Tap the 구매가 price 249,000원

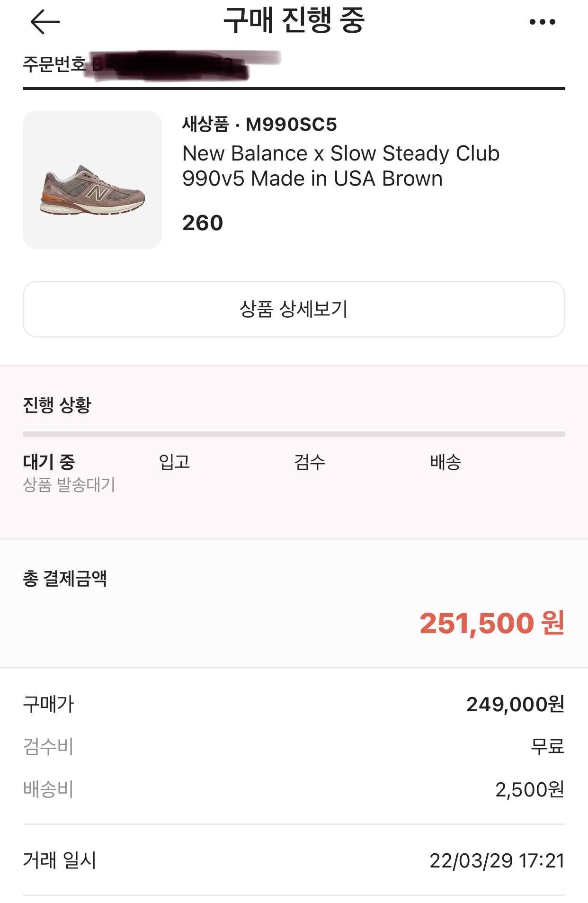coord(515,704)
